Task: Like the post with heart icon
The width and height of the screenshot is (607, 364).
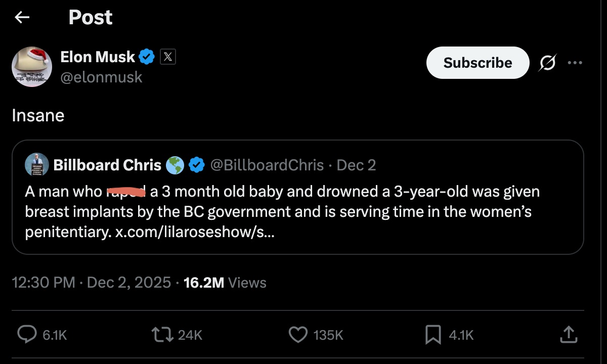Action: point(298,334)
